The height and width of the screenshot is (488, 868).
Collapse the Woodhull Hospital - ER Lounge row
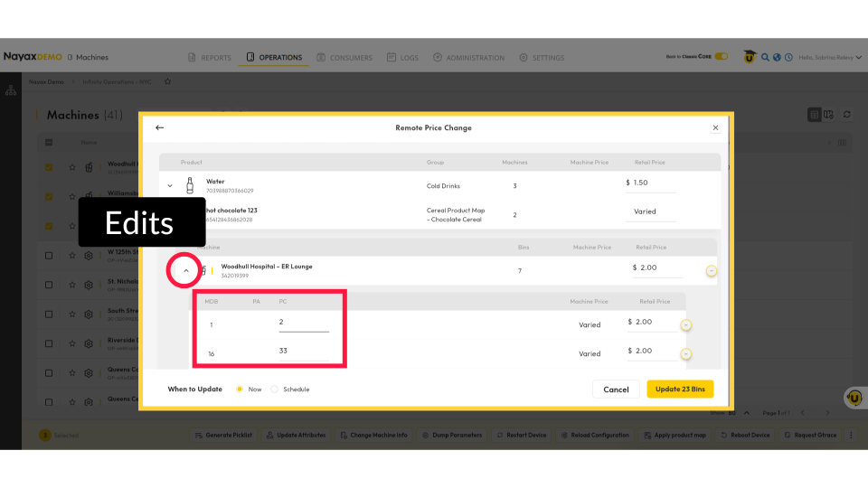[x=186, y=270]
